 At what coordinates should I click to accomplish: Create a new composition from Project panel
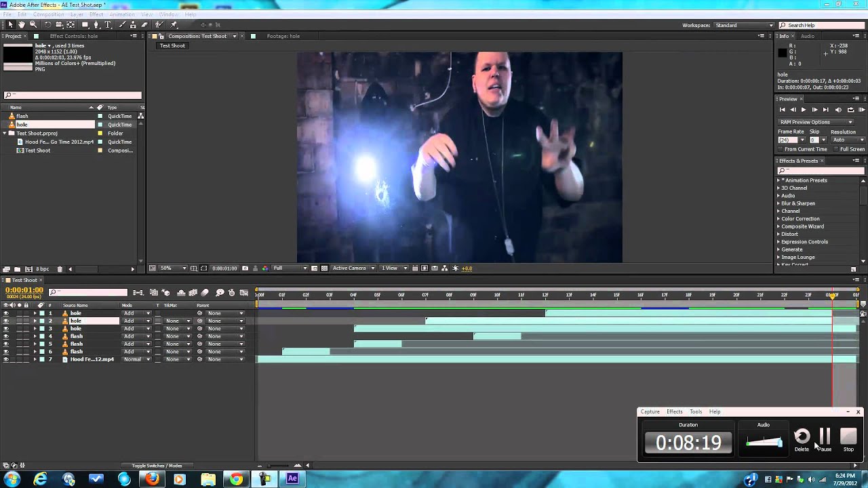tap(28, 269)
